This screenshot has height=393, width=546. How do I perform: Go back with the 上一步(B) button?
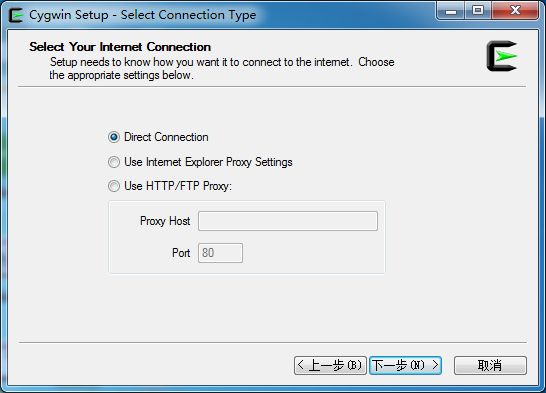pos(330,365)
